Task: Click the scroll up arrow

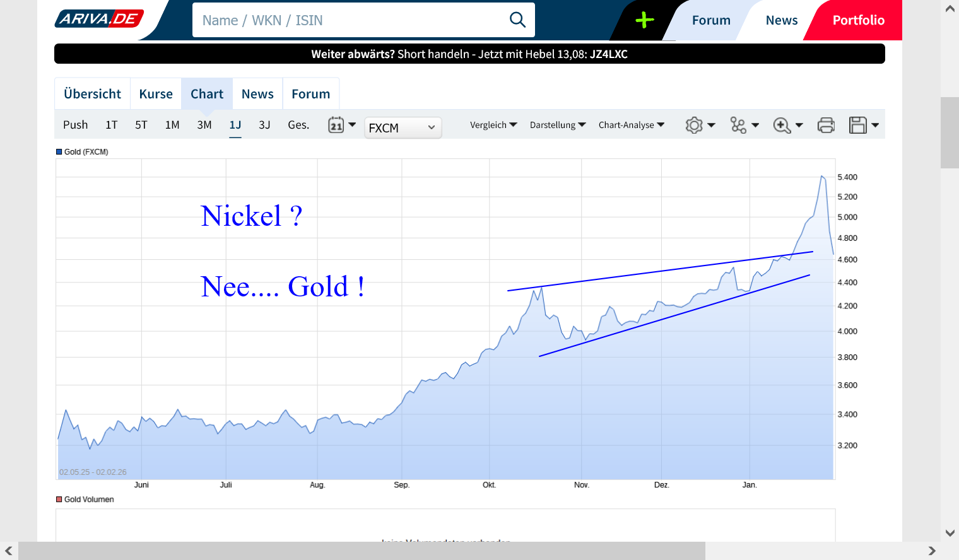Action: [950, 9]
